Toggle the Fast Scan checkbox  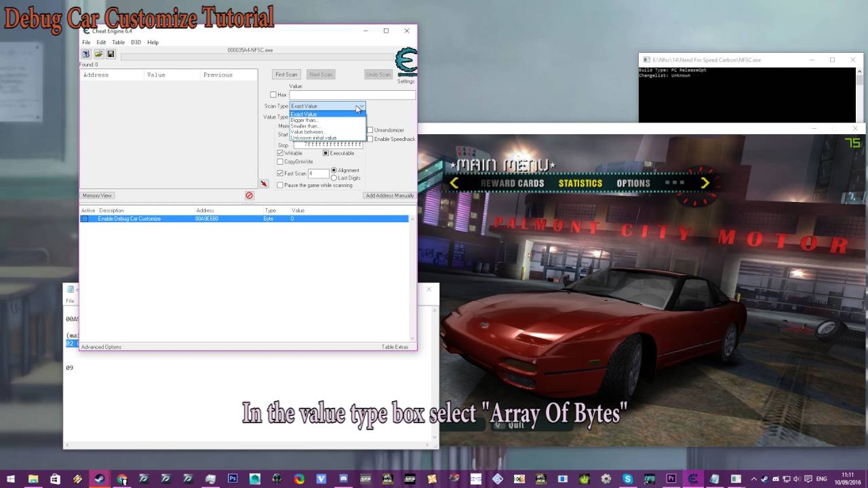click(280, 174)
